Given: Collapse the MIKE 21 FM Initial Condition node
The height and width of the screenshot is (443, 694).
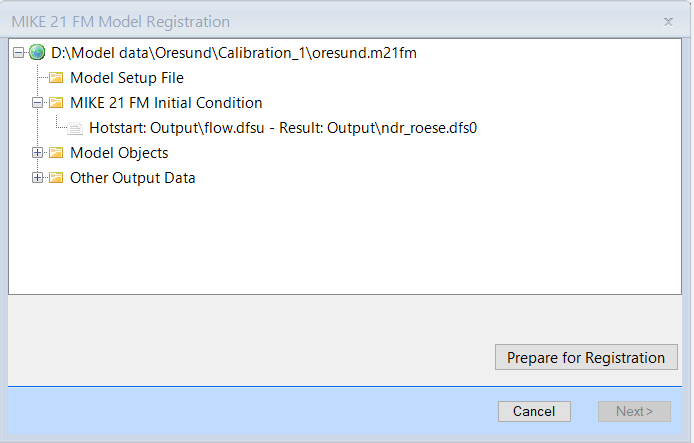Looking at the screenshot, I should coord(38,103).
